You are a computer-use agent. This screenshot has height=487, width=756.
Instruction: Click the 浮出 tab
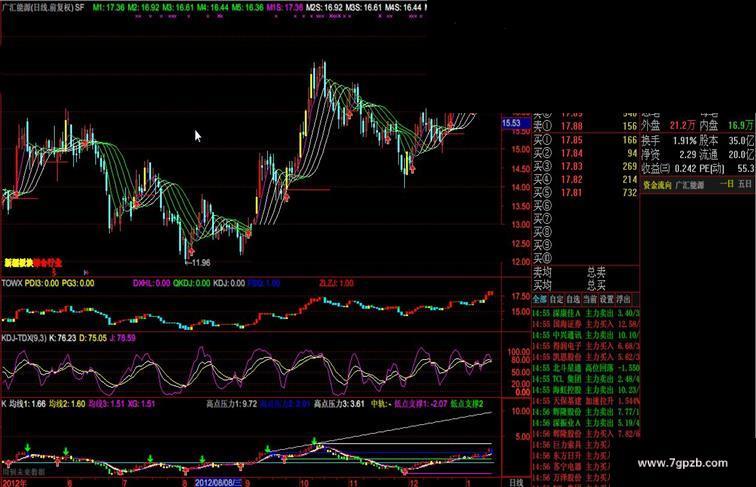[x=623, y=299]
